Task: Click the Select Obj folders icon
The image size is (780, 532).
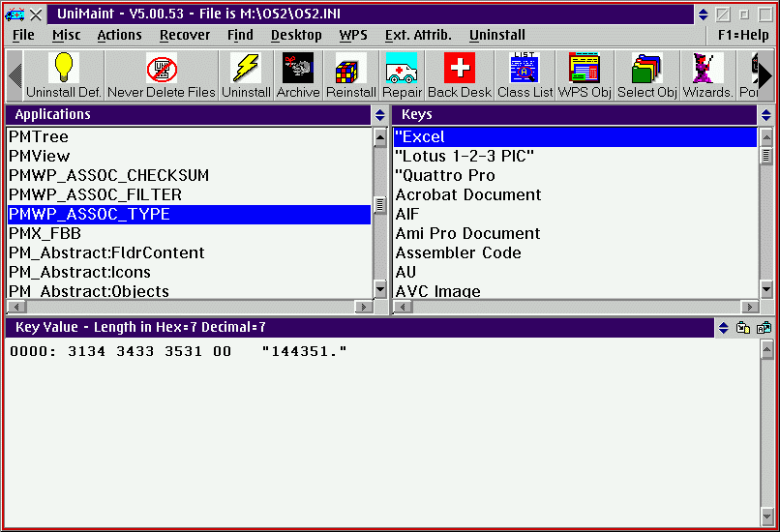Action: coord(647,69)
